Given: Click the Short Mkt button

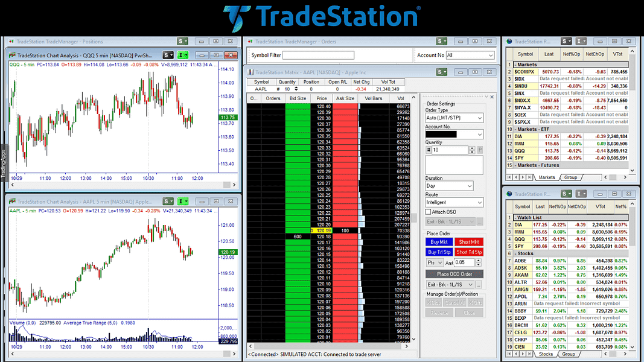Looking at the screenshot, I should pyautogui.click(x=468, y=242).
